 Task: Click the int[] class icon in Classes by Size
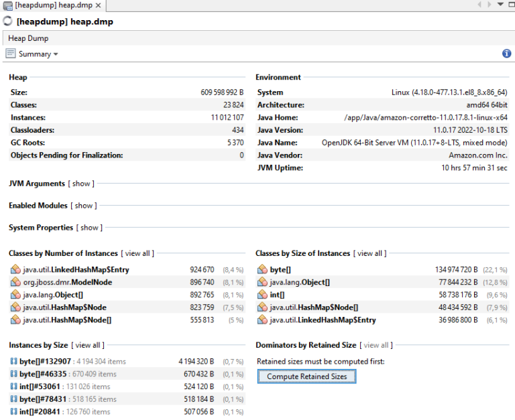pos(262,295)
